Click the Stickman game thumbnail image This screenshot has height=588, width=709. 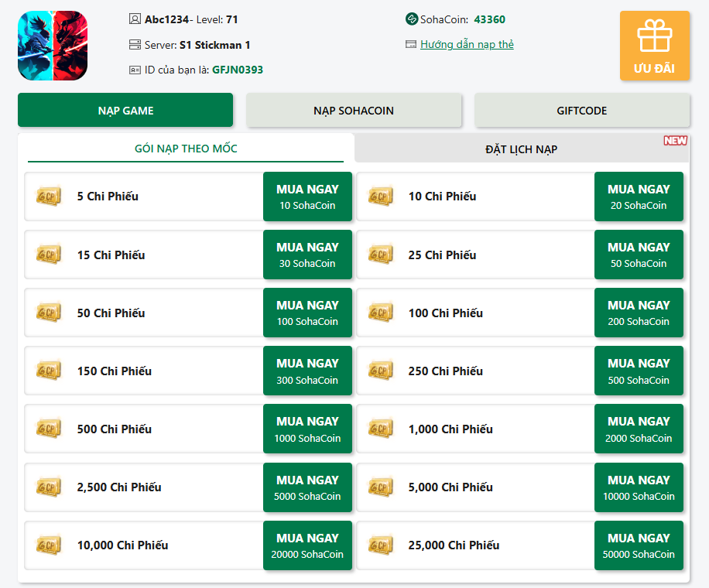click(x=53, y=46)
